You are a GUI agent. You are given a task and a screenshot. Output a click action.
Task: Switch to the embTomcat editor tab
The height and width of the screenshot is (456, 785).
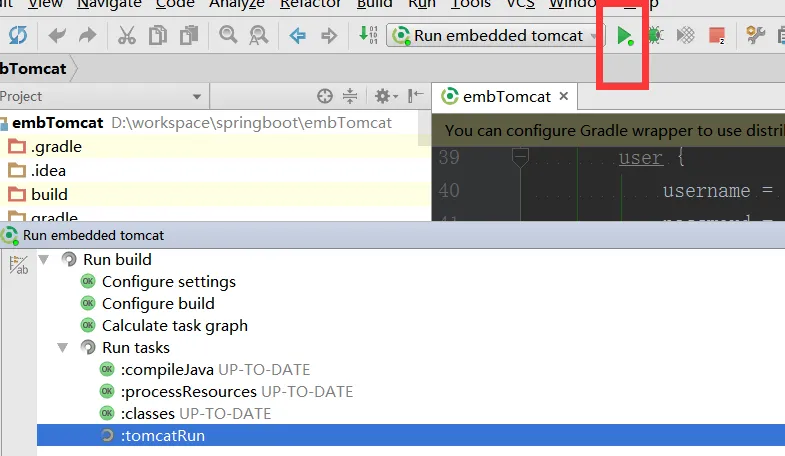[507, 97]
